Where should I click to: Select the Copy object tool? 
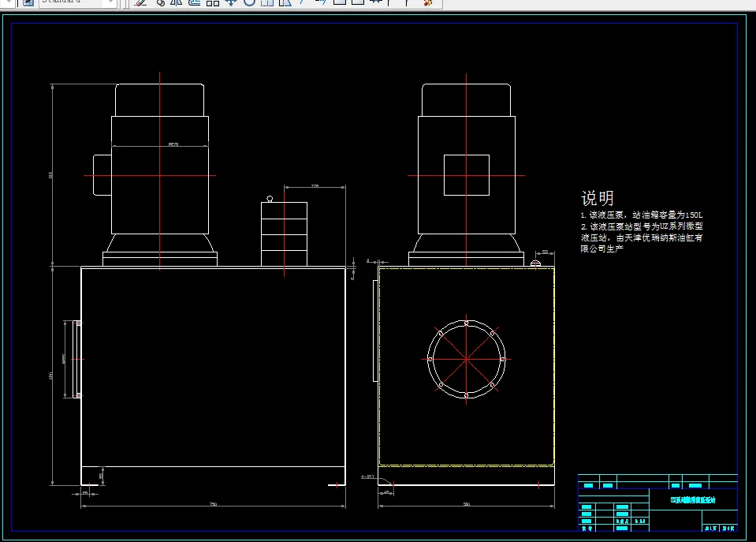(161, 2)
